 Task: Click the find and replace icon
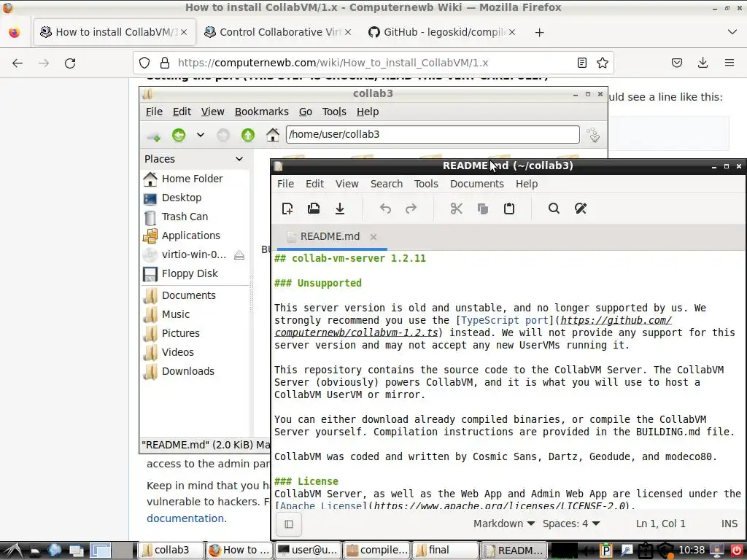pos(580,209)
